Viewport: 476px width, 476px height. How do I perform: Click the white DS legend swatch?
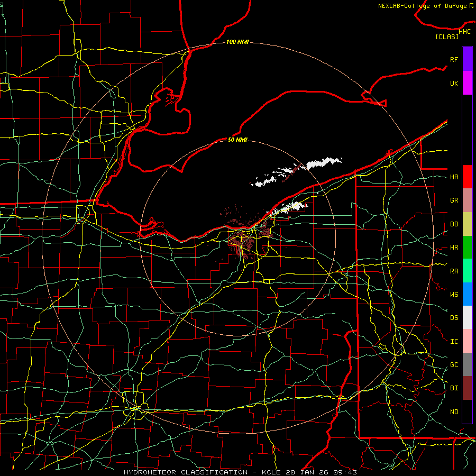[467, 317]
